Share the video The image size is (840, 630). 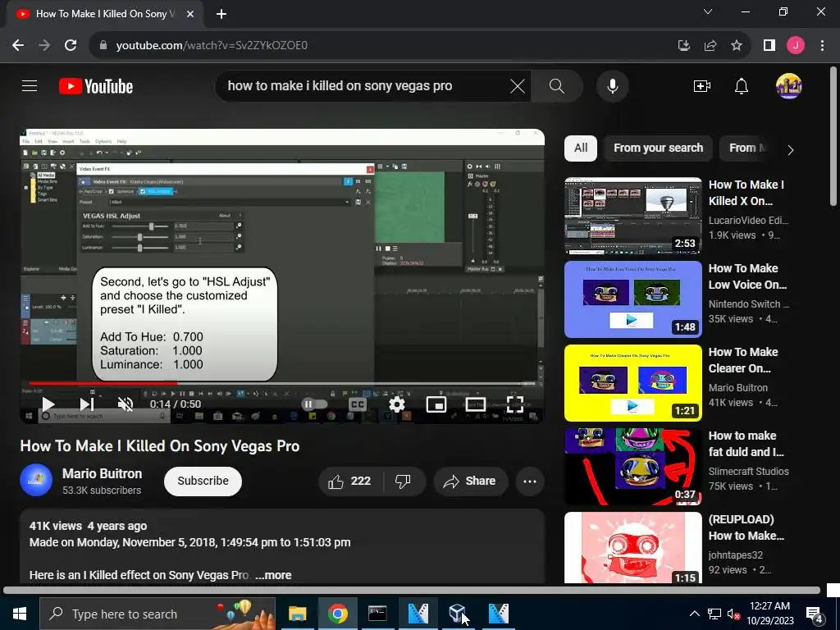[x=470, y=481]
